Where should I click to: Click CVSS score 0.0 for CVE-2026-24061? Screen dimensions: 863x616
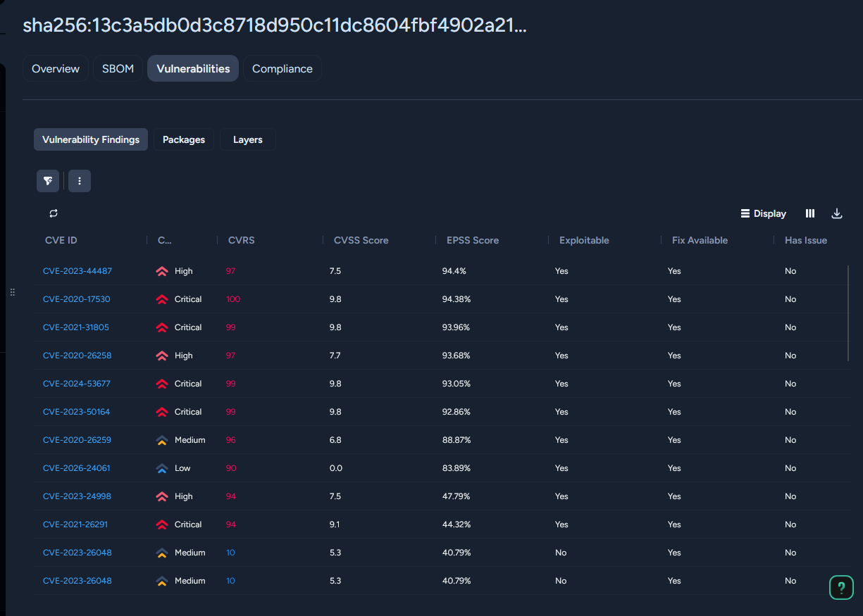pos(336,468)
